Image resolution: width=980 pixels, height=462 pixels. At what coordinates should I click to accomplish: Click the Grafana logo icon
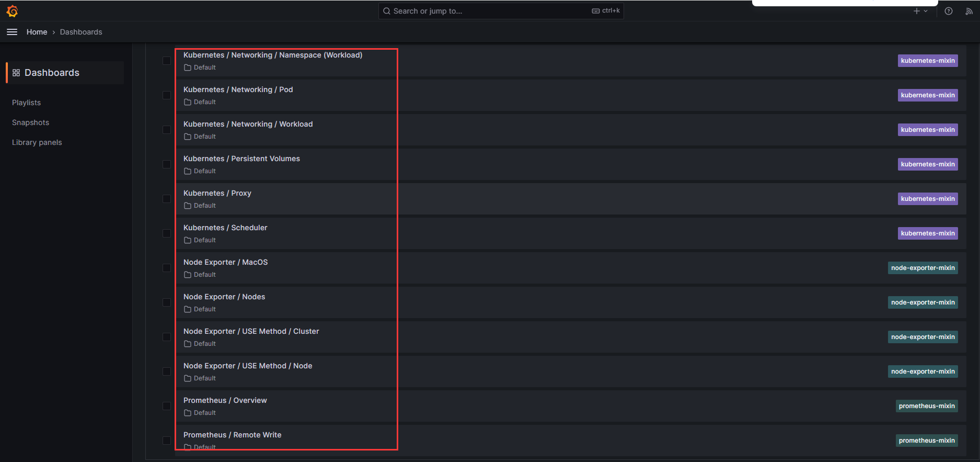[x=12, y=11]
